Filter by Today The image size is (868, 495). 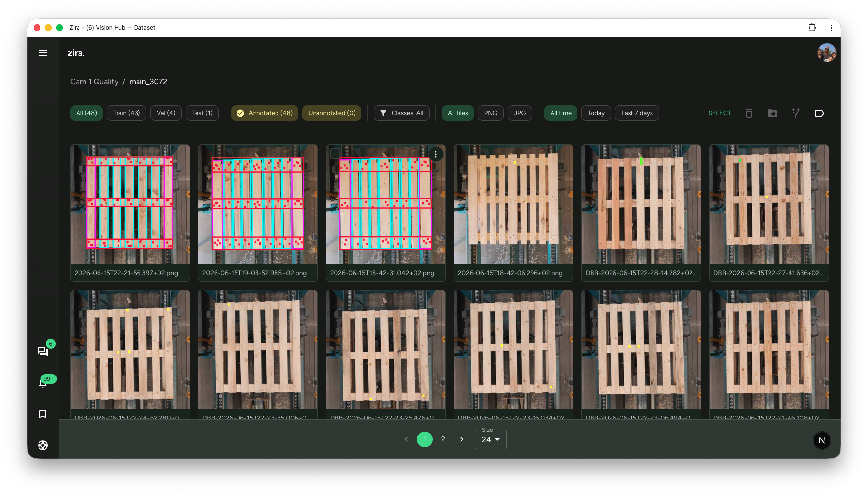click(x=596, y=113)
